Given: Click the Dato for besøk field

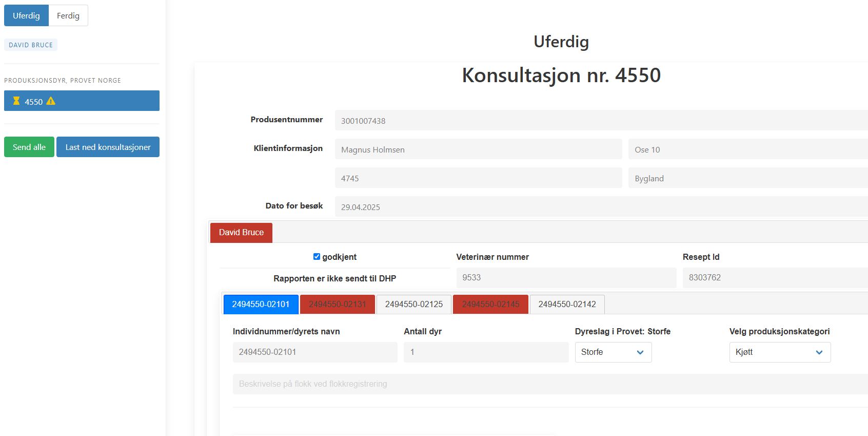Looking at the screenshot, I should point(601,206).
